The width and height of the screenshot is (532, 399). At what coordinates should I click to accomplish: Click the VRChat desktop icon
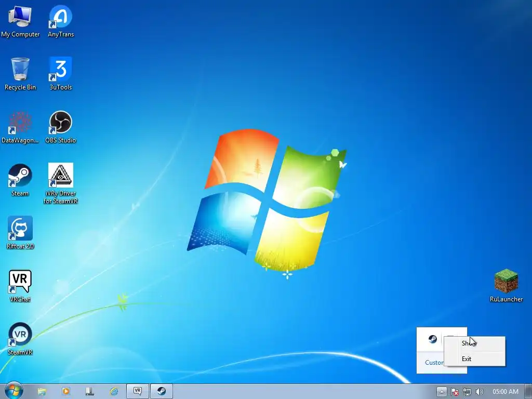(x=20, y=286)
